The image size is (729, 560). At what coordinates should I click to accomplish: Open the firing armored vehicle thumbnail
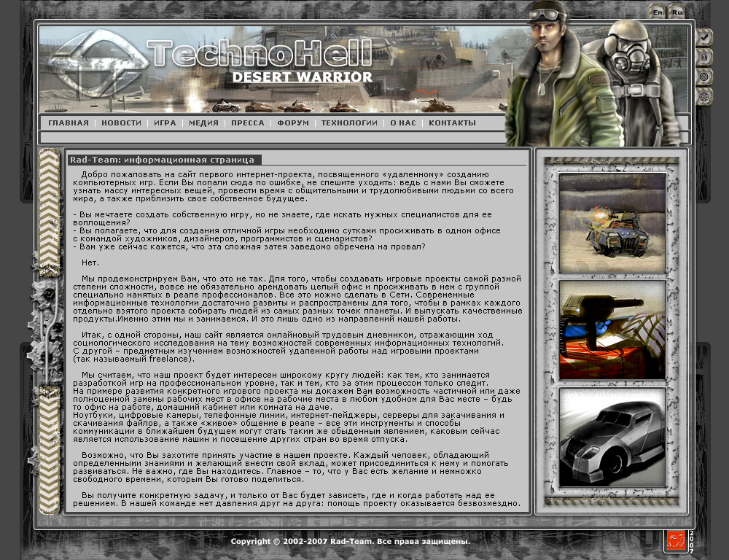pyautogui.click(x=612, y=223)
